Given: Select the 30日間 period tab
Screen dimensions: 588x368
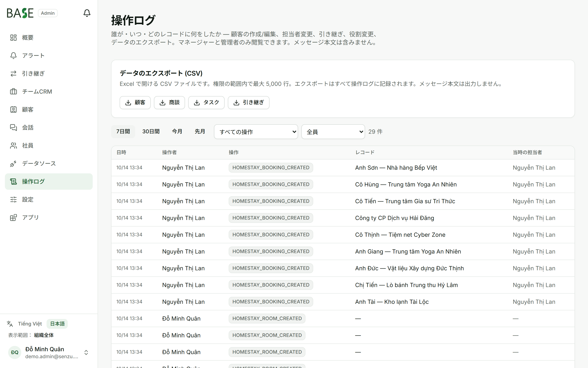Looking at the screenshot, I should tap(151, 131).
